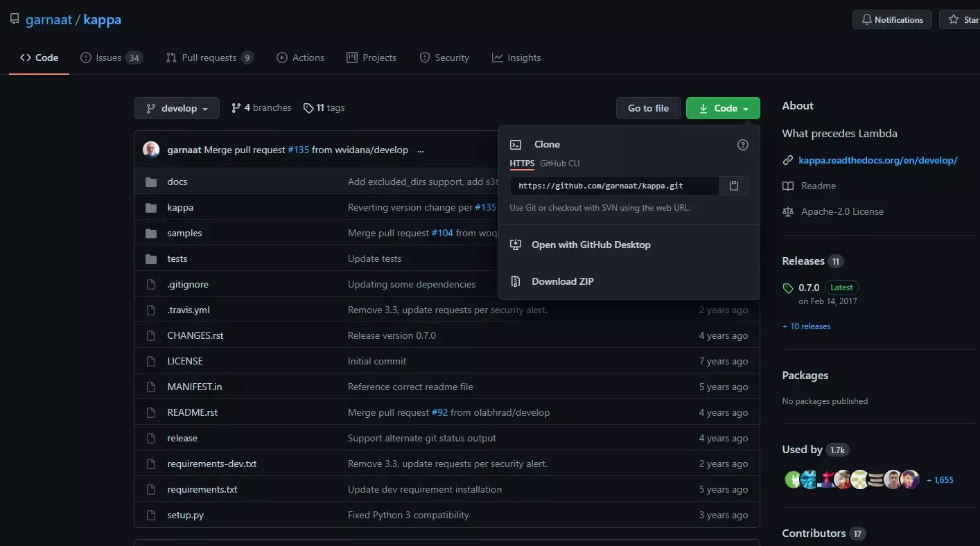Click the link icon beside the readthedocs URL

(x=787, y=160)
